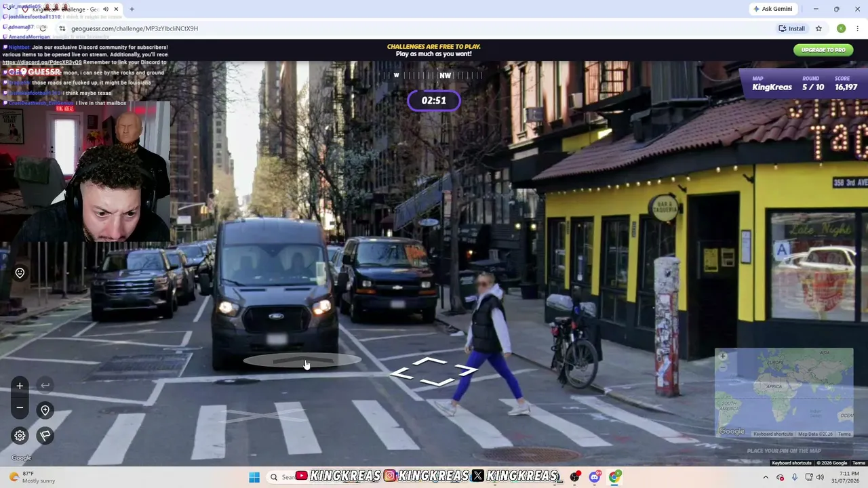Image resolution: width=868 pixels, height=488 pixels.
Task: Click the Place Your Pin on the Map label
Action: pos(784,451)
